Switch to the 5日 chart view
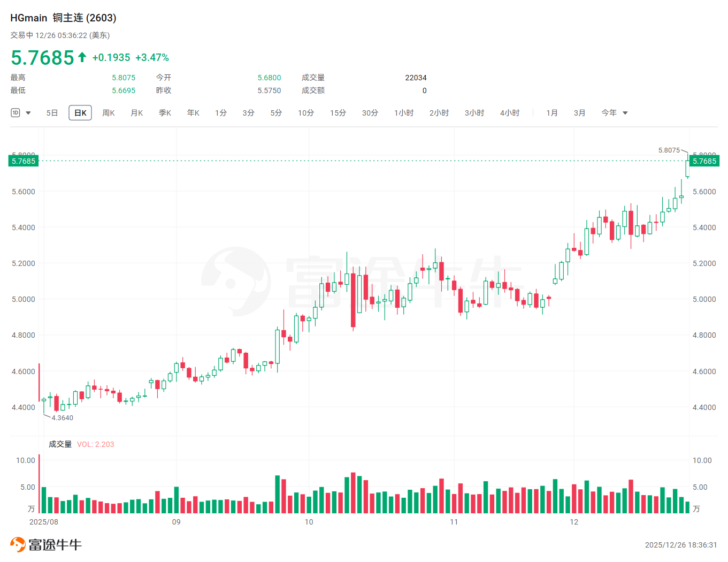The image size is (728, 562). tap(52, 113)
